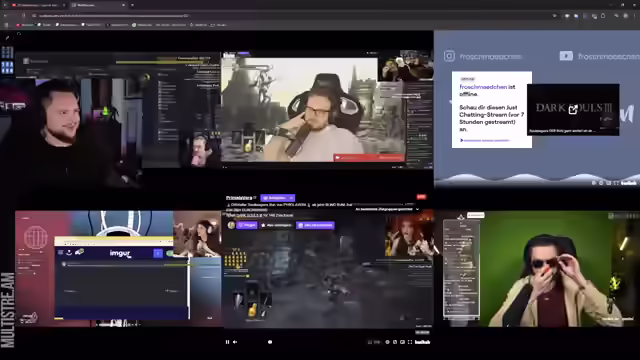This screenshot has height=360, width=640.
Task: Click the MultiStream edit pencil icon
Action: click(x=7, y=38)
